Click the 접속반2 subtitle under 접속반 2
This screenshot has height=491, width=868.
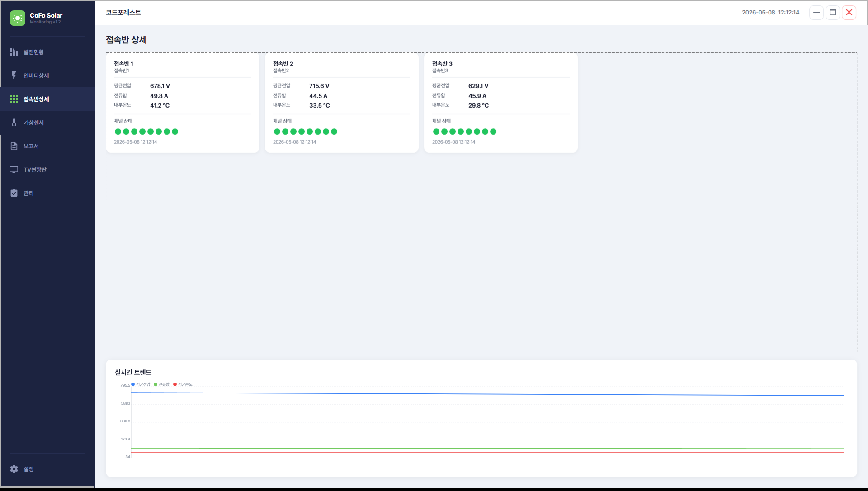click(281, 70)
